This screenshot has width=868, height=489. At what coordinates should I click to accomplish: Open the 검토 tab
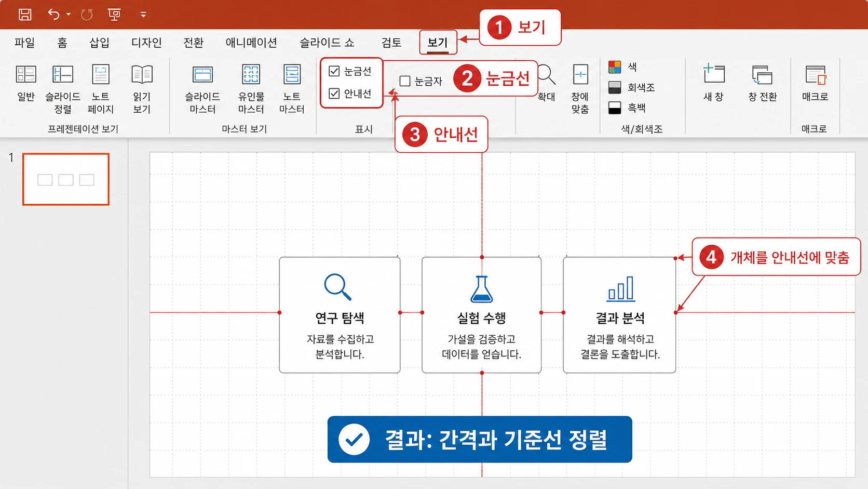coord(391,43)
